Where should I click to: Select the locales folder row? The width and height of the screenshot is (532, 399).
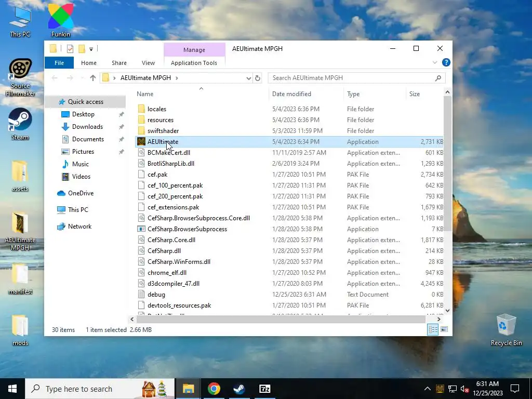289,109
